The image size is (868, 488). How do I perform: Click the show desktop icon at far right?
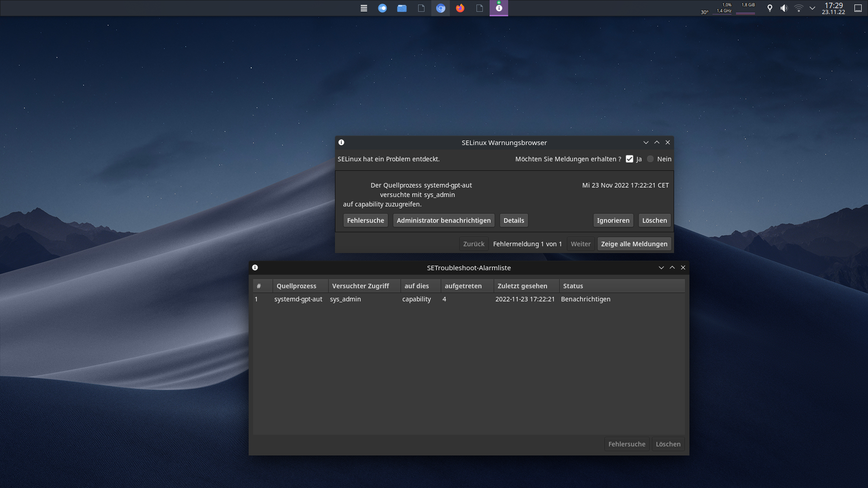858,8
